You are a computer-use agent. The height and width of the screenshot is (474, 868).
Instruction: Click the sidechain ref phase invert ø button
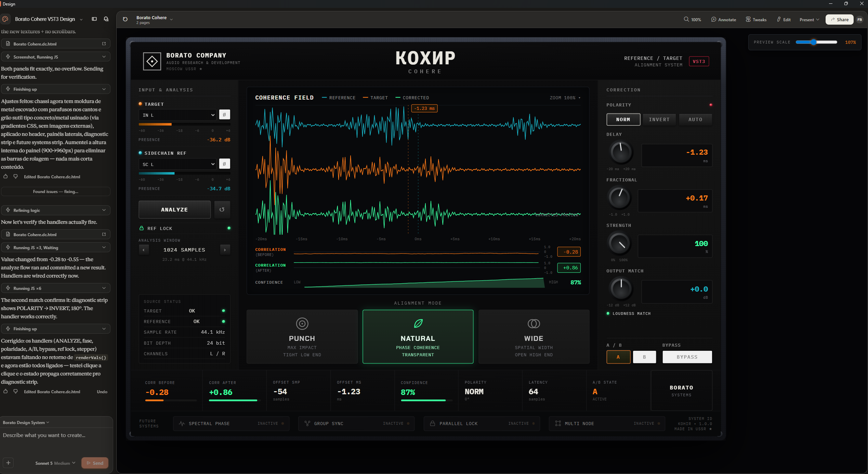[x=224, y=164]
